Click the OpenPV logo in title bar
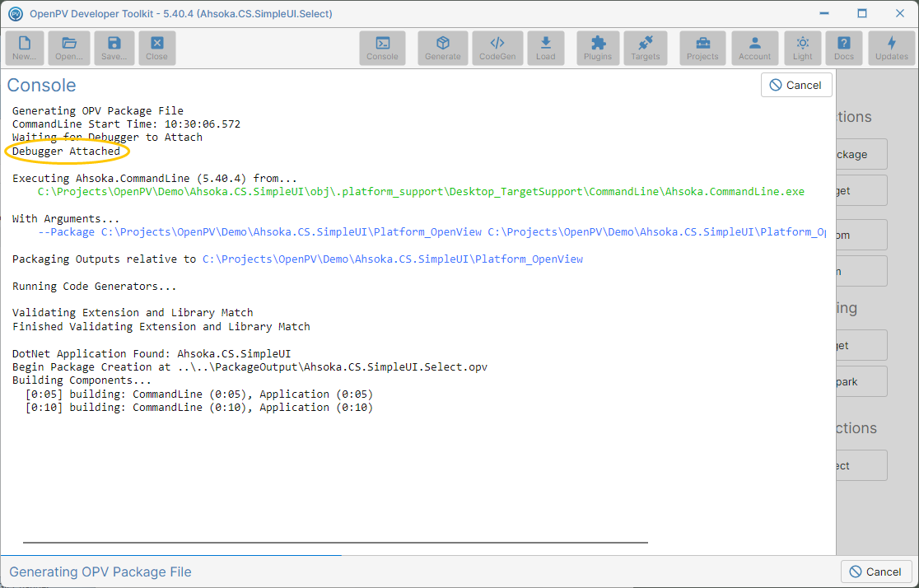The height and width of the screenshot is (588, 919). pos(16,13)
